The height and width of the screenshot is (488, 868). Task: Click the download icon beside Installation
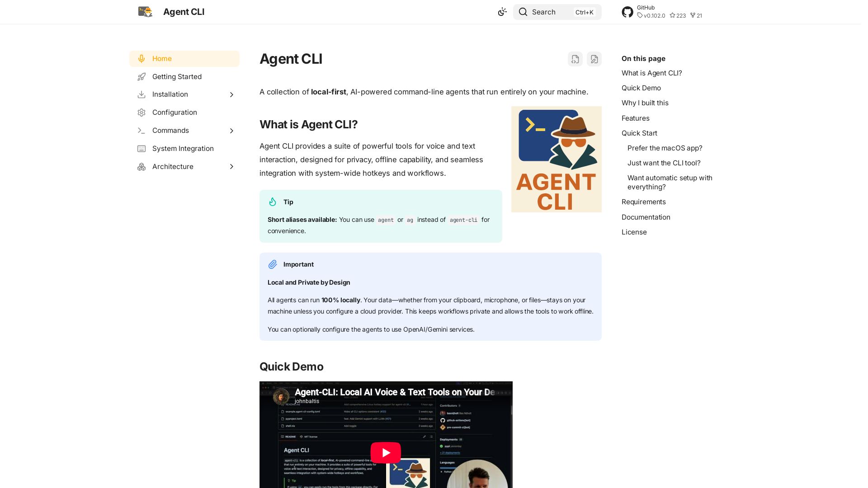142,94
